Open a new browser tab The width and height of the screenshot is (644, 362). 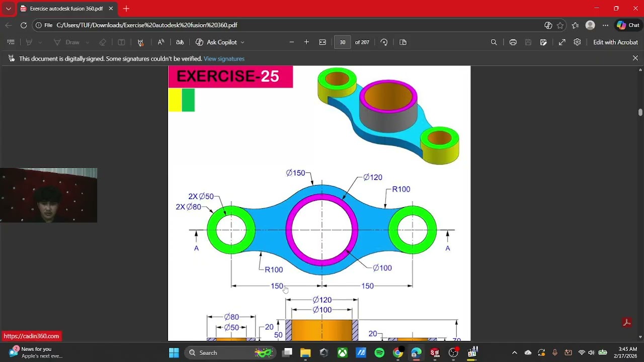(x=126, y=9)
